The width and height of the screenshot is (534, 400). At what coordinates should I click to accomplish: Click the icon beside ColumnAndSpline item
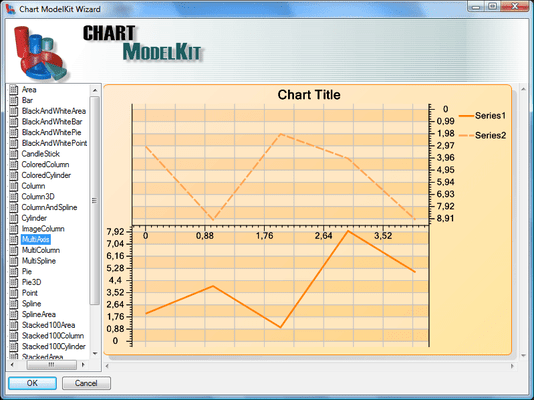14,207
